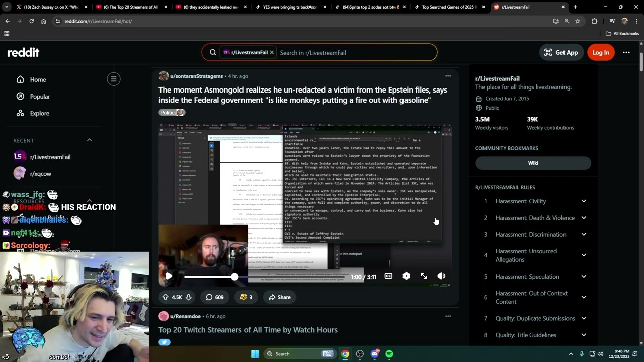
Task: Bookmark this page with star icon
Action: [578, 21]
